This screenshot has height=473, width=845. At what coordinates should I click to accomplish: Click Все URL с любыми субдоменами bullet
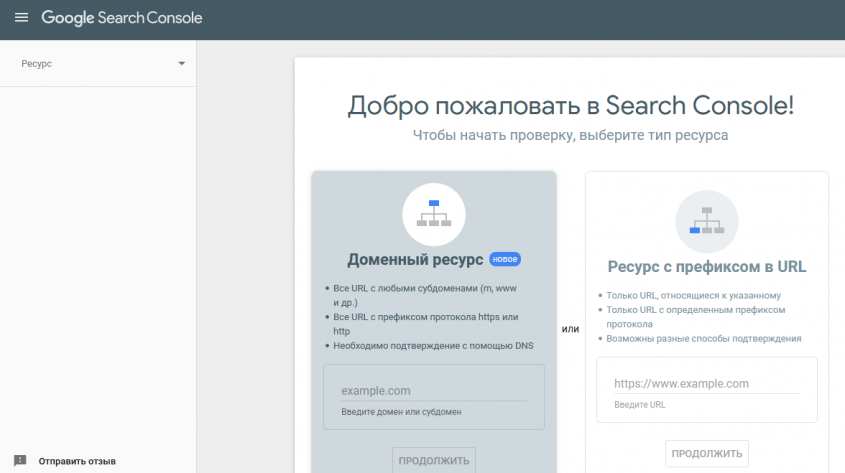pyautogui.click(x=425, y=295)
